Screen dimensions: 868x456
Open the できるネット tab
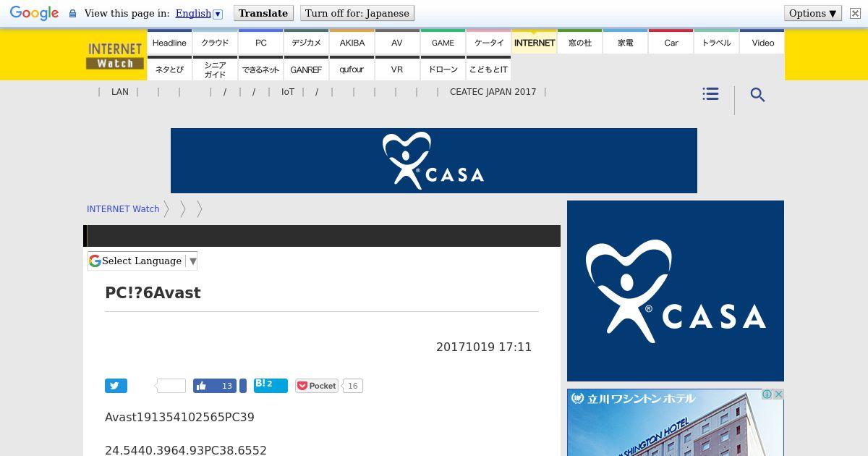[260, 68]
